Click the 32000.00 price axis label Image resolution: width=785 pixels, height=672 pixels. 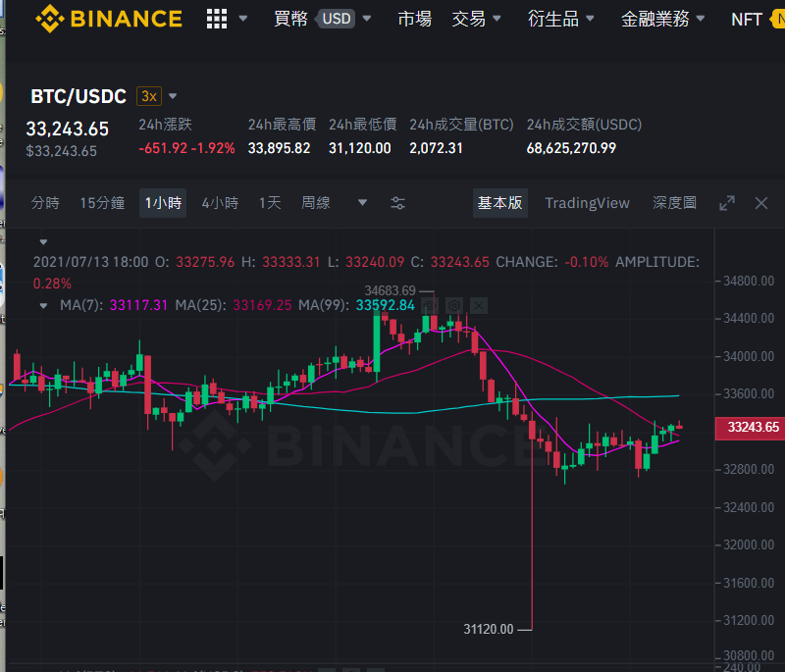tap(749, 544)
